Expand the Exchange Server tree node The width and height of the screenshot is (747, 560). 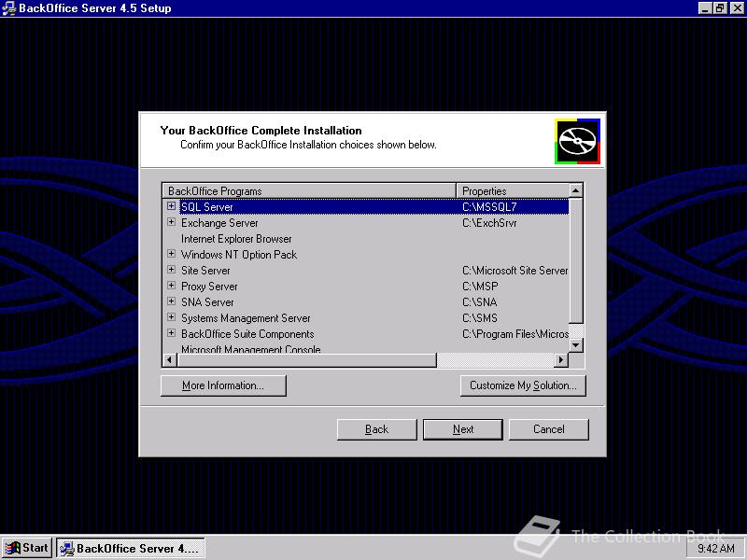coord(171,222)
